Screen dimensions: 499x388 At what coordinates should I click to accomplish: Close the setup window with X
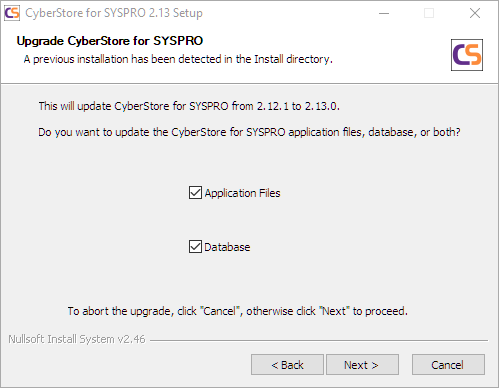pos(475,13)
